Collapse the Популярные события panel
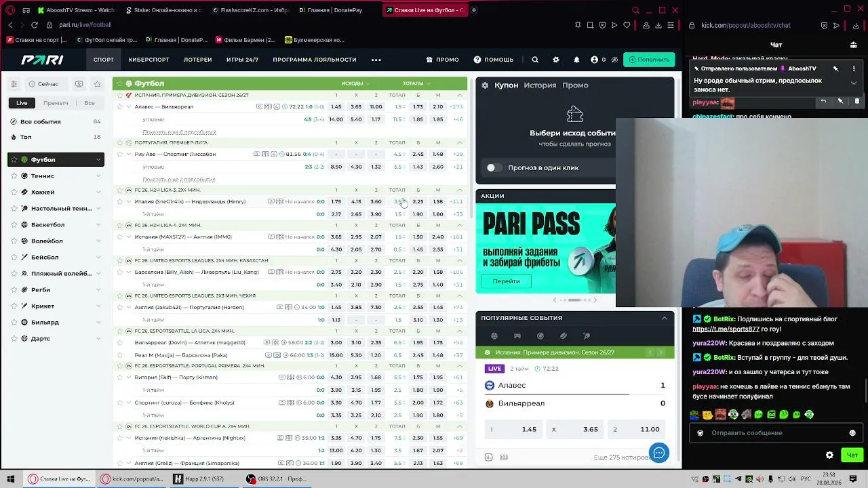This screenshot has width=868, height=488. (x=665, y=318)
